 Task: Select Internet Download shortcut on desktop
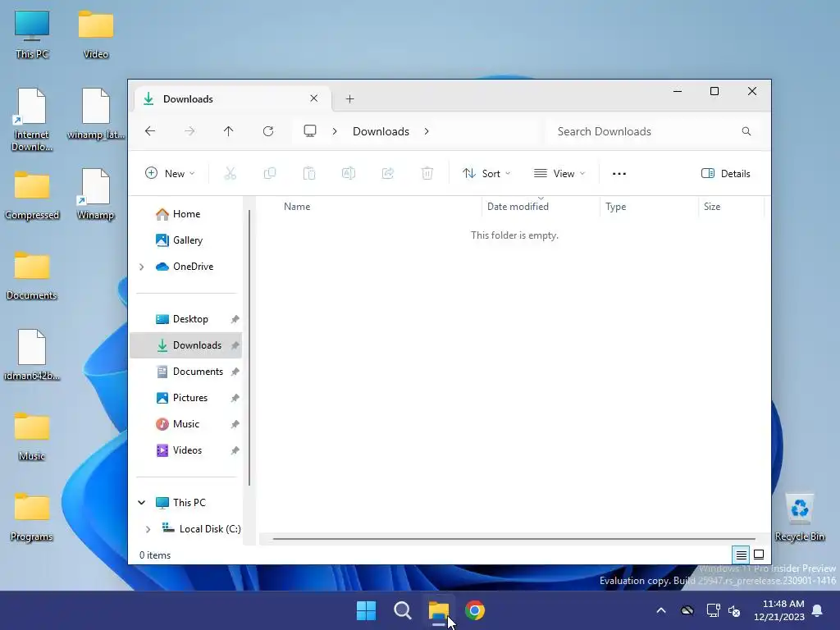(32, 120)
